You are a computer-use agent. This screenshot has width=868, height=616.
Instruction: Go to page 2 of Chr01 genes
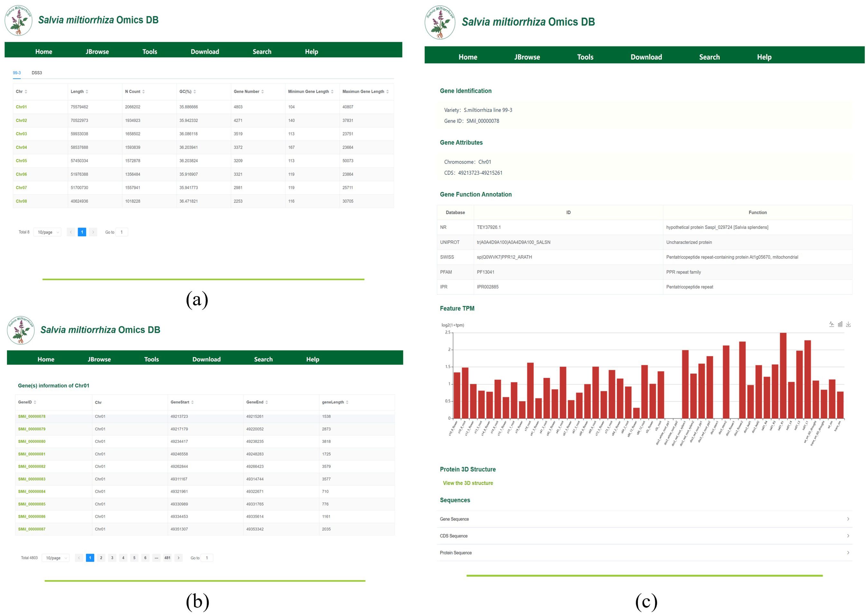tap(101, 558)
